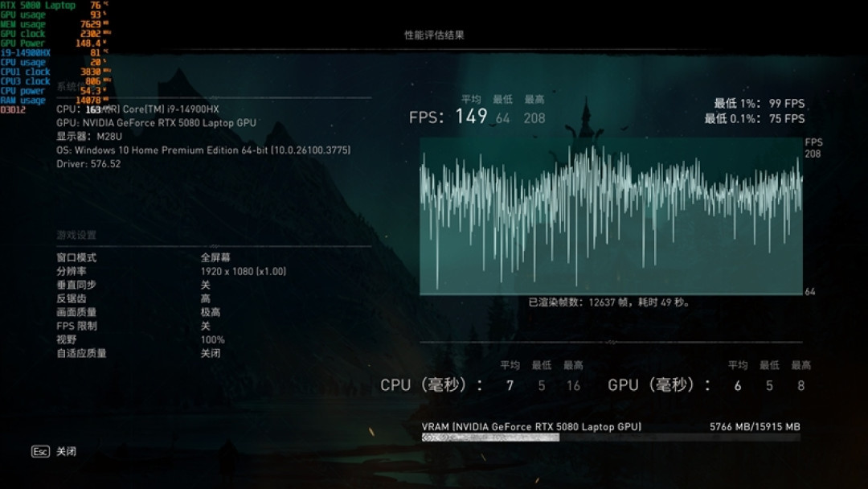Click the GPU clock overlay line

pyautogui.click(x=55, y=33)
